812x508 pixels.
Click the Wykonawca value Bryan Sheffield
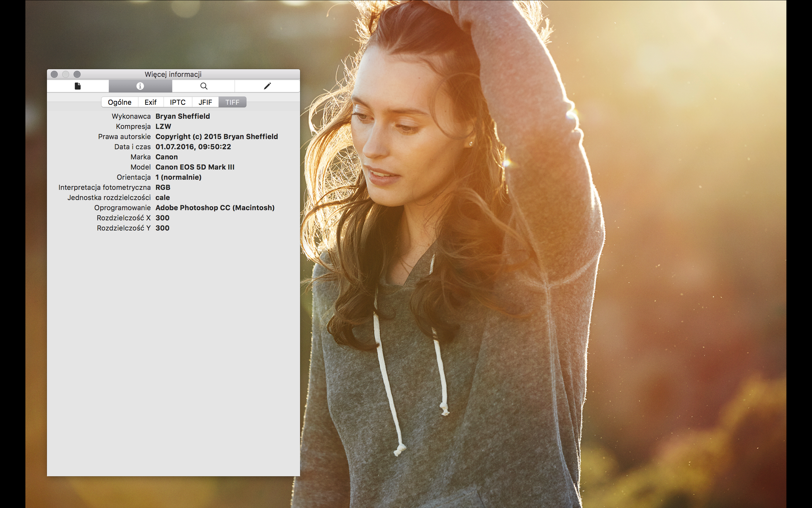(x=183, y=116)
